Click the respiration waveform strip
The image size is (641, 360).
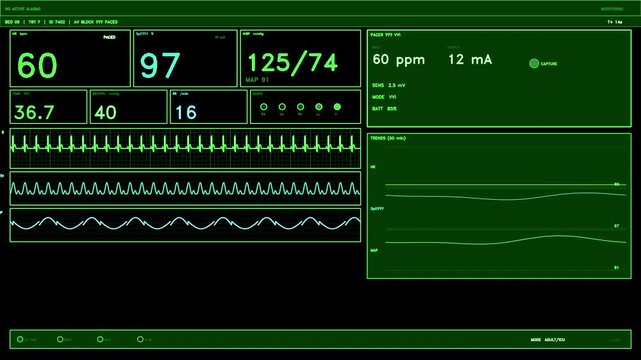click(x=185, y=225)
